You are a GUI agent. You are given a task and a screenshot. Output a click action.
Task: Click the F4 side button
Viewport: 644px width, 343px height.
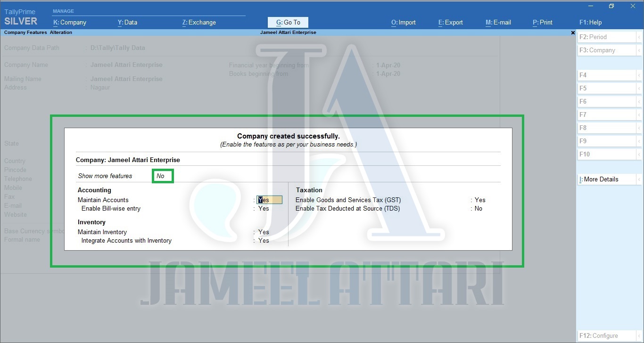[606, 75]
